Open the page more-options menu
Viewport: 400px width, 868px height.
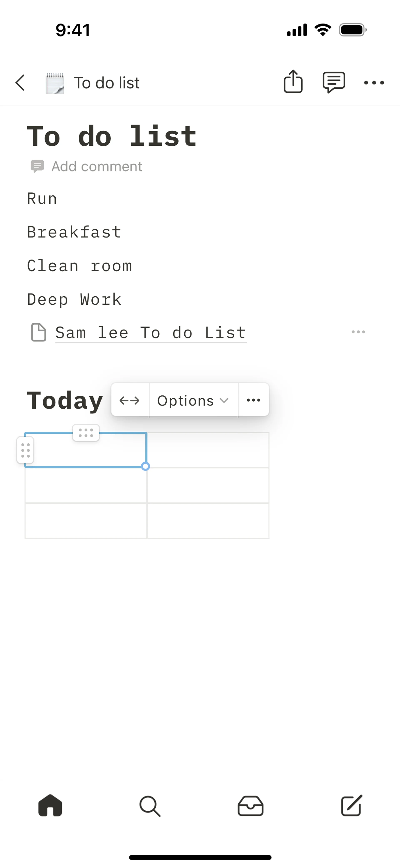point(374,83)
